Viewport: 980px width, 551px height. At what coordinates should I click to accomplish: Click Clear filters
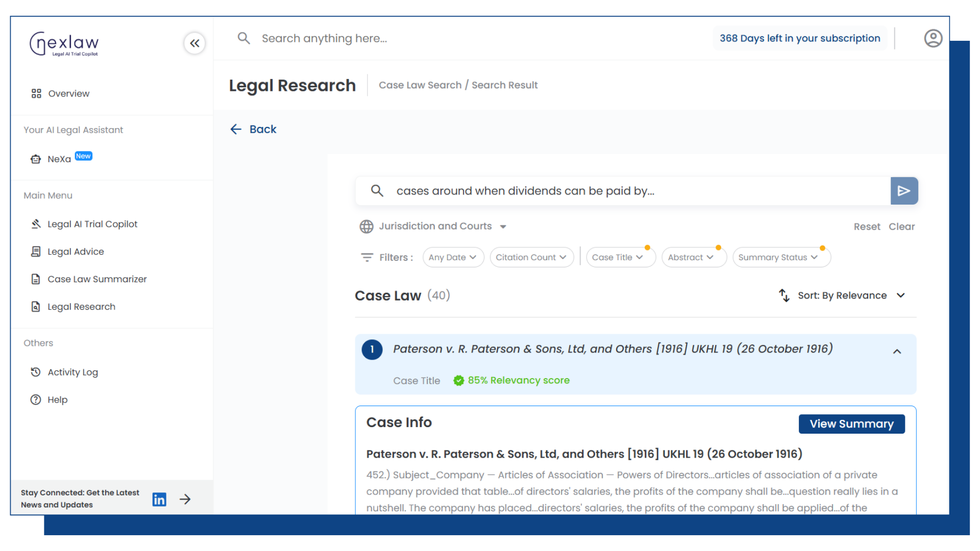pos(901,227)
